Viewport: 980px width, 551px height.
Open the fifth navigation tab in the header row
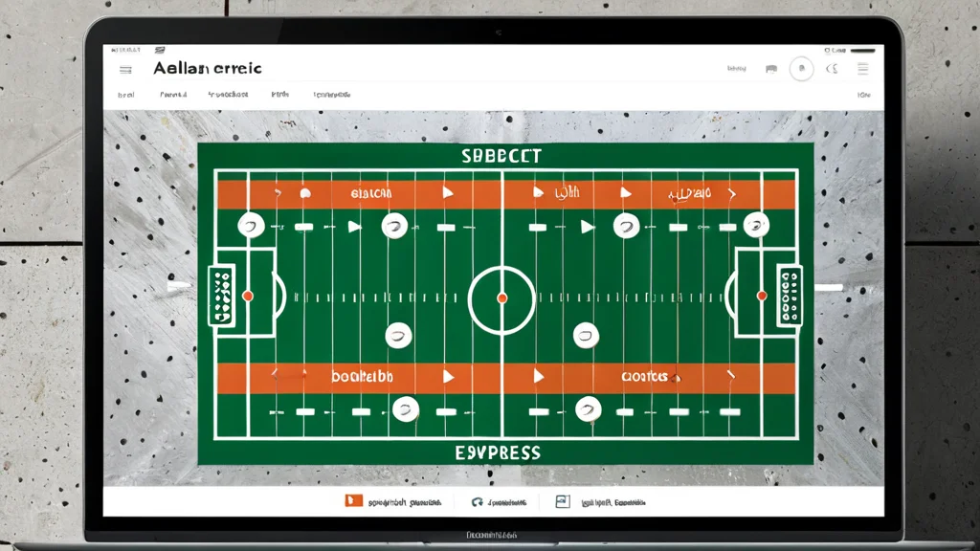[332, 95]
